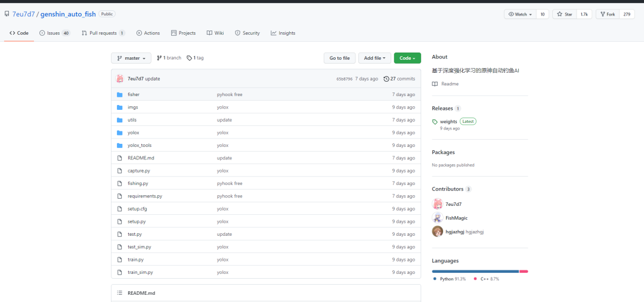Click the 10 watchers count
Viewport: 644px width, 302px height.
543,14
